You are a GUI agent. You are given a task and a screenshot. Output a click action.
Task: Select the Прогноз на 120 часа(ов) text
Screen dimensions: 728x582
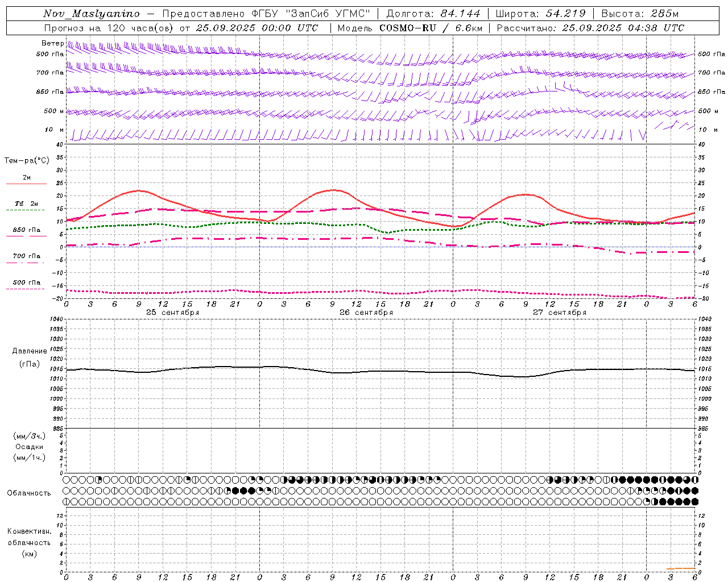point(109,28)
